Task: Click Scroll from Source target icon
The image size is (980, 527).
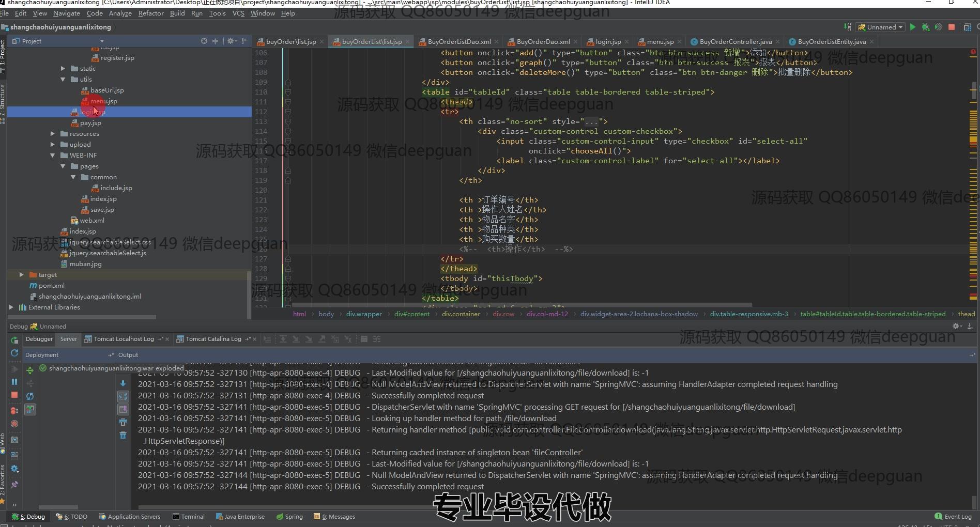Action: [204, 41]
